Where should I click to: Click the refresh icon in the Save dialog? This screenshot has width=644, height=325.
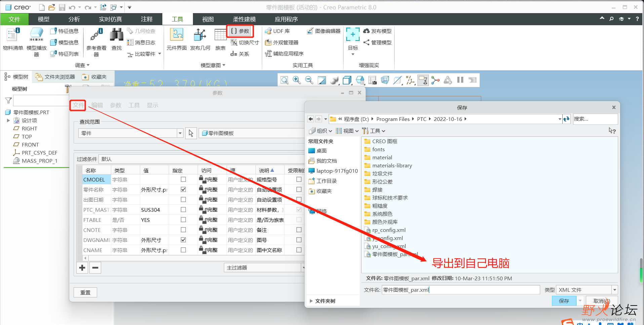click(566, 119)
